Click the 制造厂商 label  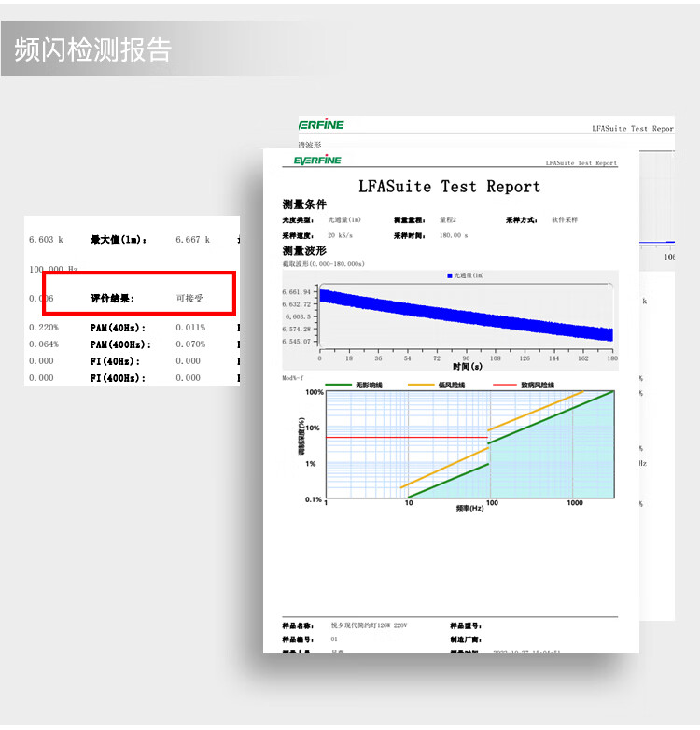pos(466,639)
